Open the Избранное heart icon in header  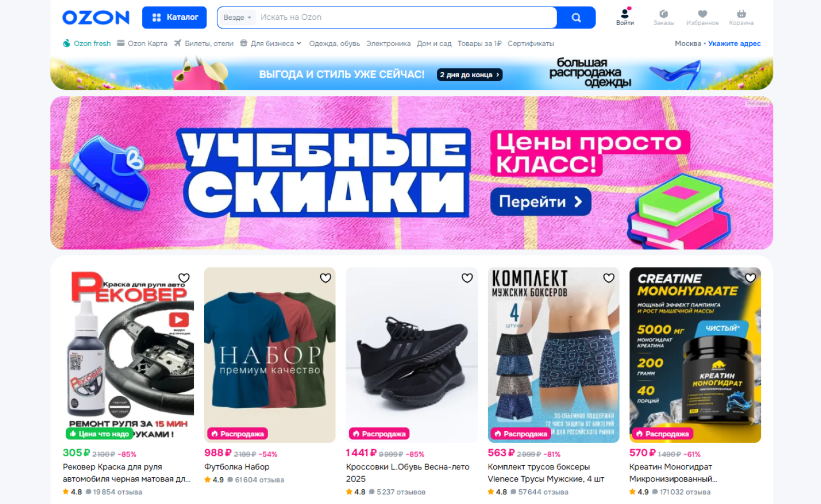[x=702, y=17]
